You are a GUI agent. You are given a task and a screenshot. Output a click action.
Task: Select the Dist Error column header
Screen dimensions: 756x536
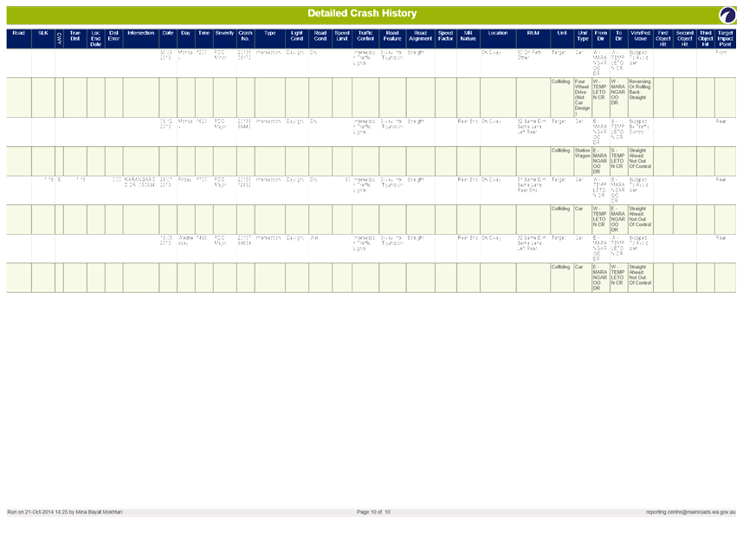(113, 39)
